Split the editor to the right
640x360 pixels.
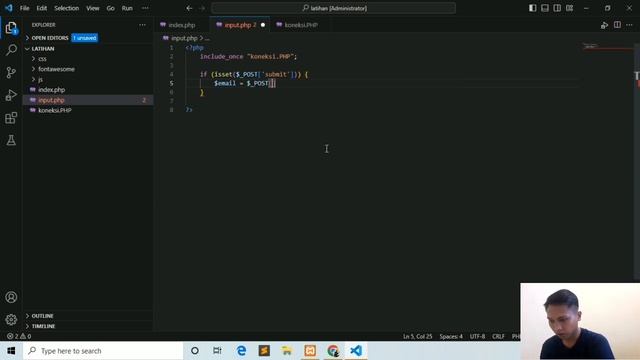[x=617, y=25]
